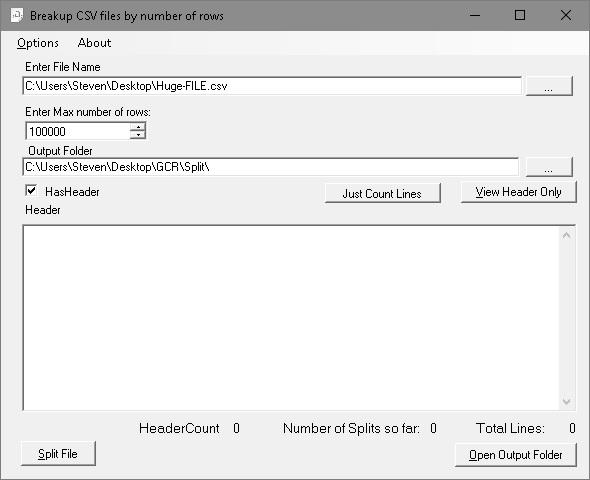This screenshot has width=590, height=480.
Task: Click the Total Lines label
Action: tap(510, 428)
